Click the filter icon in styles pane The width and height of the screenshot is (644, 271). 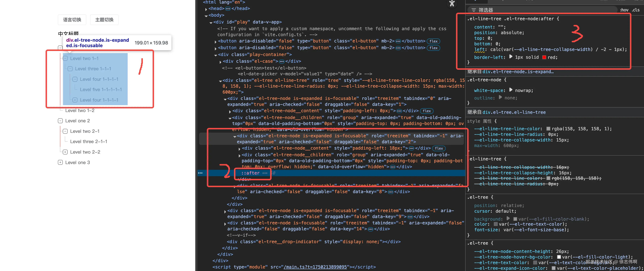click(x=474, y=10)
